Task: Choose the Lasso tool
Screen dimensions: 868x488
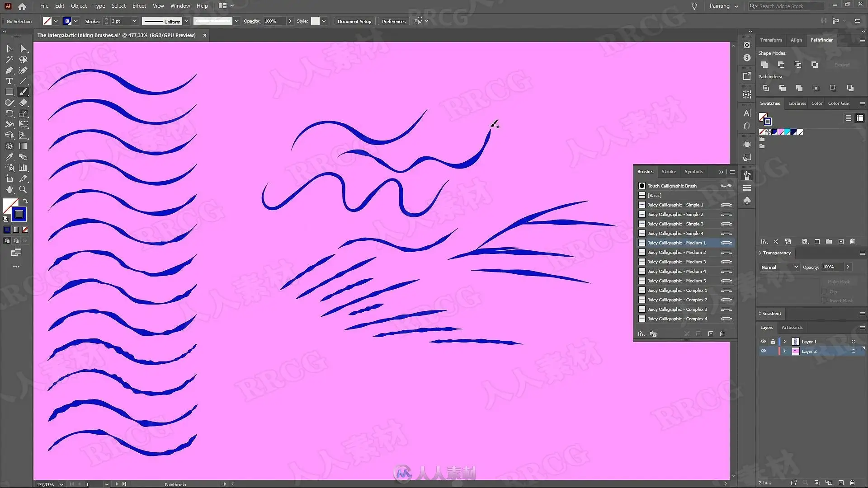Action: (24, 60)
